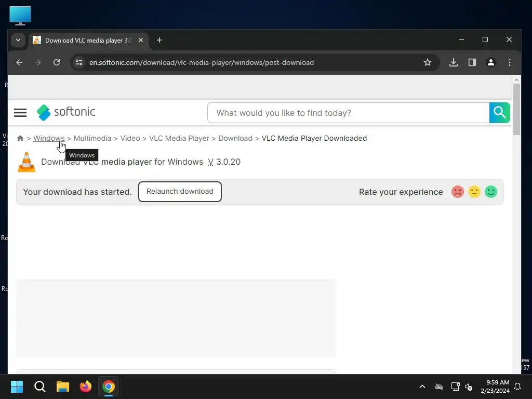This screenshot has width=532, height=399.
Task: Open the network status tray icon
Action: click(x=455, y=387)
